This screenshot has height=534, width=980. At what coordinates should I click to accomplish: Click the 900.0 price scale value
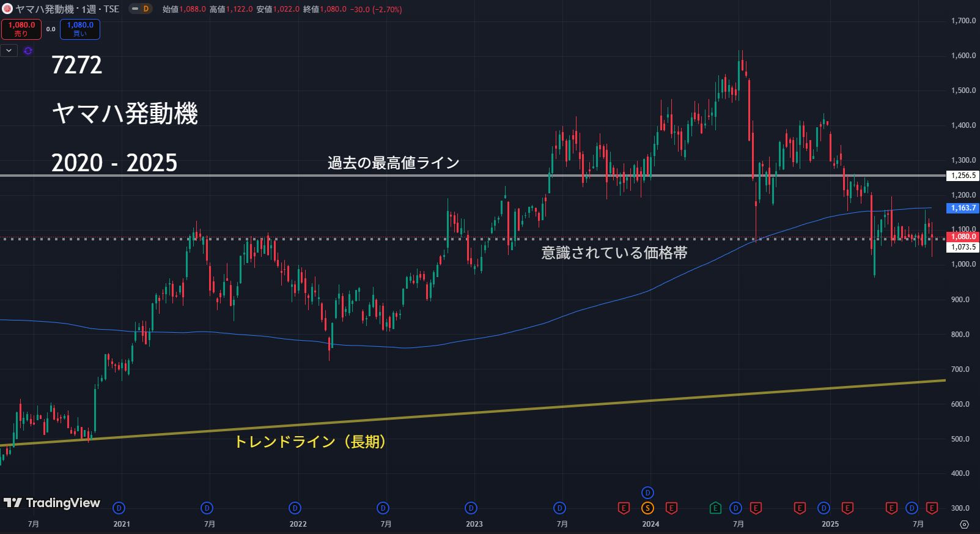click(960, 300)
